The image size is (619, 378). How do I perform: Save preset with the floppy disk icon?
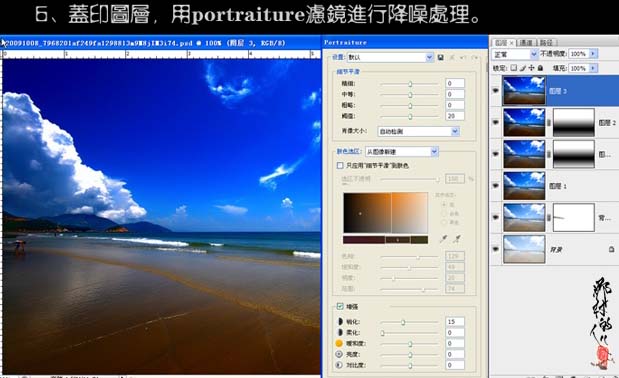441,58
